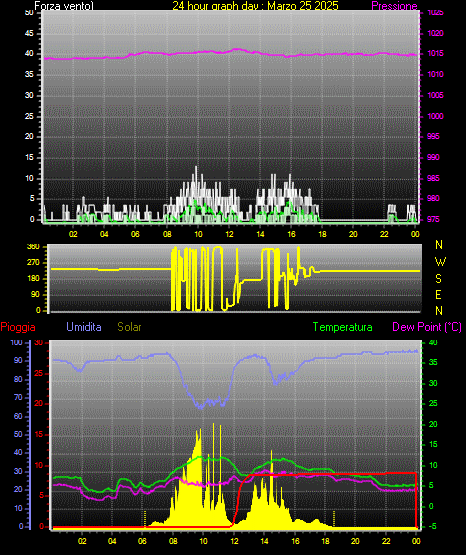The height and width of the screenshot is (555, 466).
Task: Click the Umidita legend label
Action: tap(84, 327)
